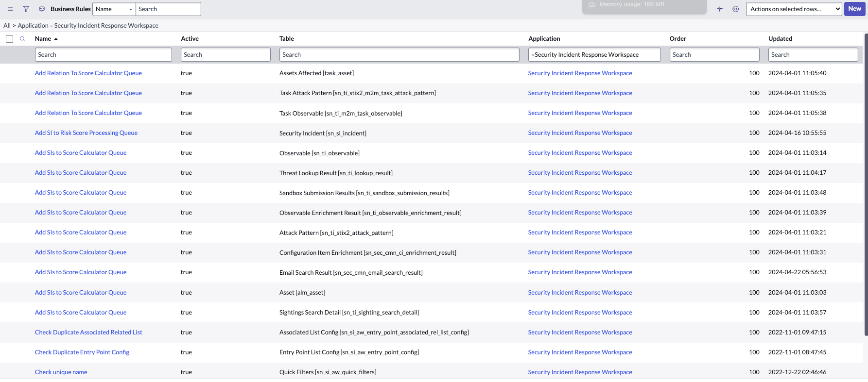Open the rule for Email Search Result row
The width and height of the screenshot is (868, 382).
coord(81,272)
